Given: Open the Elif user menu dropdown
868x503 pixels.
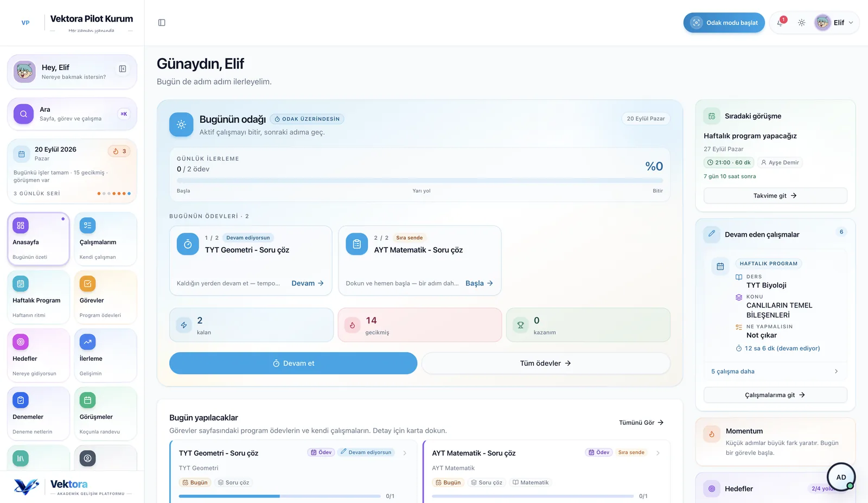Looking at the screenshot, I should point(835,23).
